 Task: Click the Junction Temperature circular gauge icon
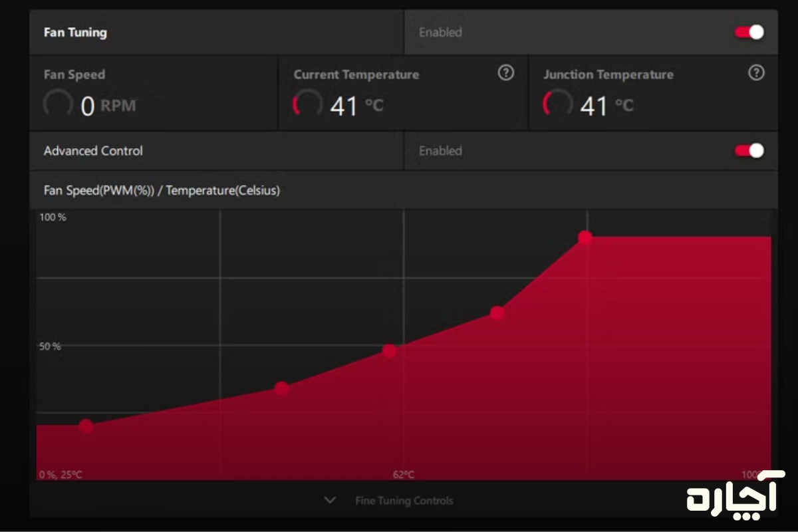(557, 104)
